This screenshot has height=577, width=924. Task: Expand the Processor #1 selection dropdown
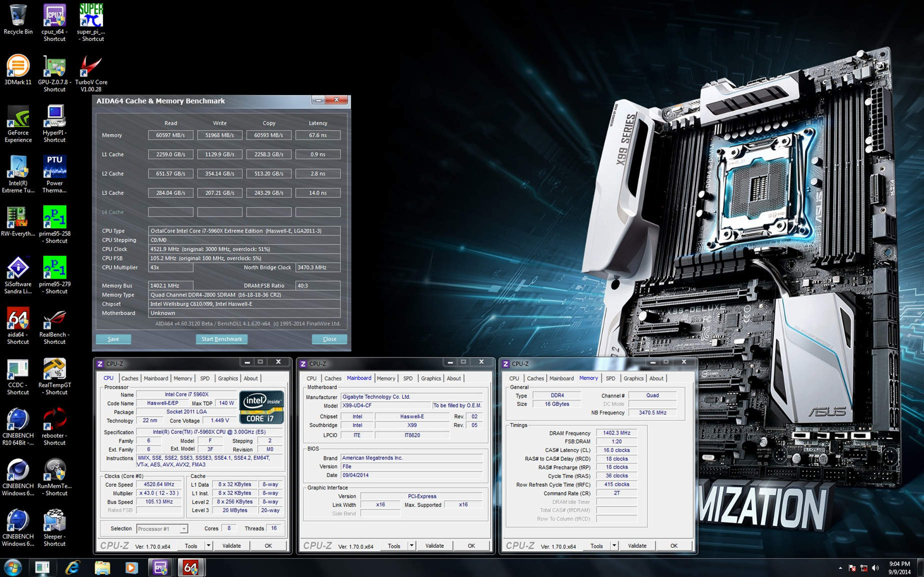[x=184, y=529]
